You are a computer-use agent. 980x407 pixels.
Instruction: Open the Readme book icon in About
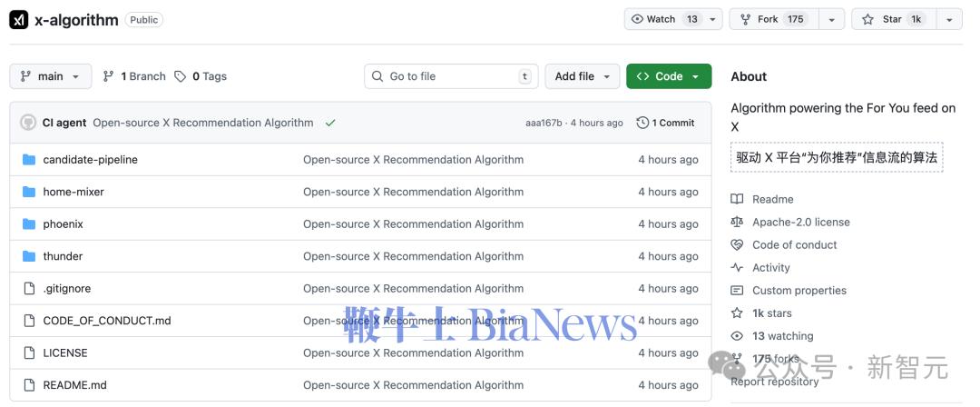click(x=737, y=199)
